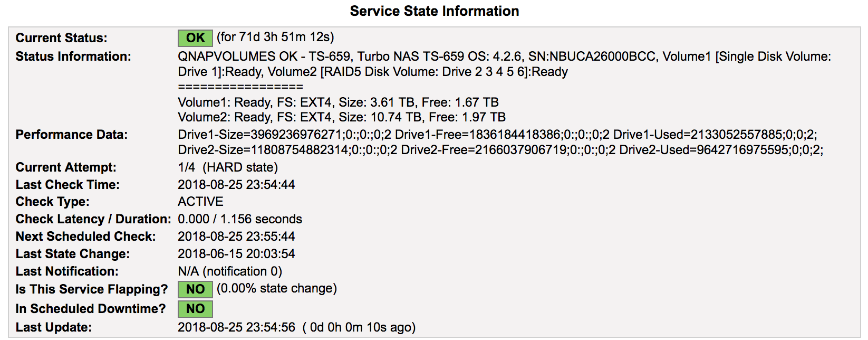Click the Last Check Time value
This screenshot has width=868, height=340.
[236, 185]
